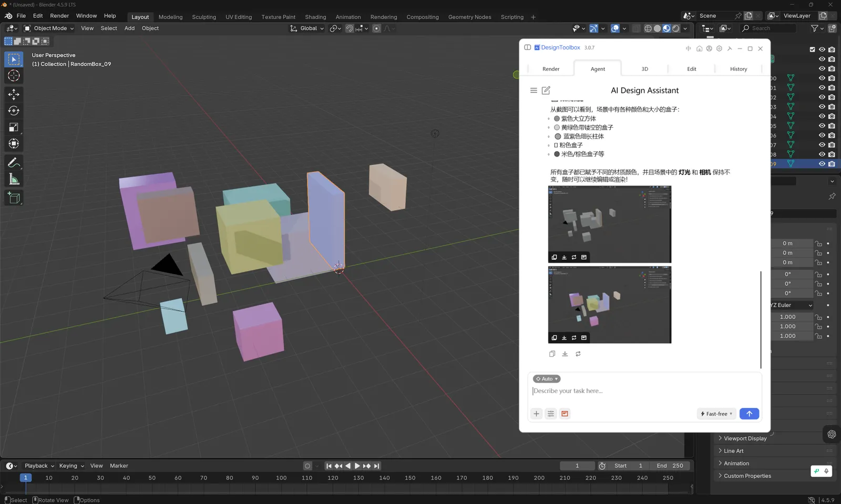841x504 pixels.
Task: Click the DesignToolbox home icon
Action: click(699, 48)
